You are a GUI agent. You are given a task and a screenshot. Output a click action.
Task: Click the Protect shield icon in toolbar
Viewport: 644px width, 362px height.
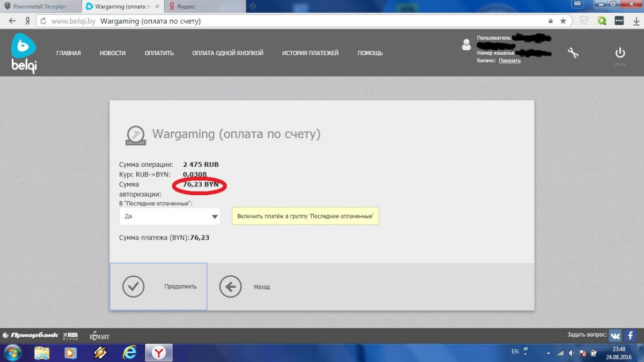click(x=584, y=21)
